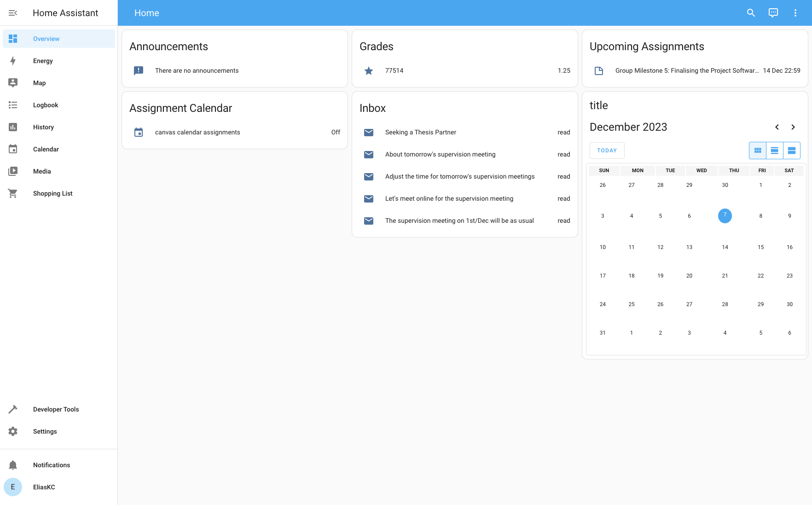Viewport: 812px width, 505px height.
Task: Click the Group Milestone 5 document icon
Action: coord(599,70)
